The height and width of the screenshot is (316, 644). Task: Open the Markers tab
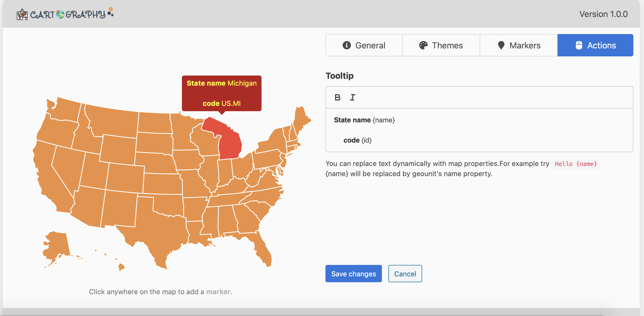(x=519, y=45)
